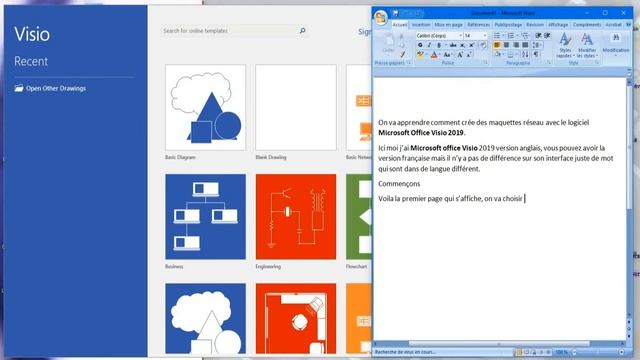Toggle italic formatting in Word
This screenshot has width=640, height=360.
click(429, 45)
